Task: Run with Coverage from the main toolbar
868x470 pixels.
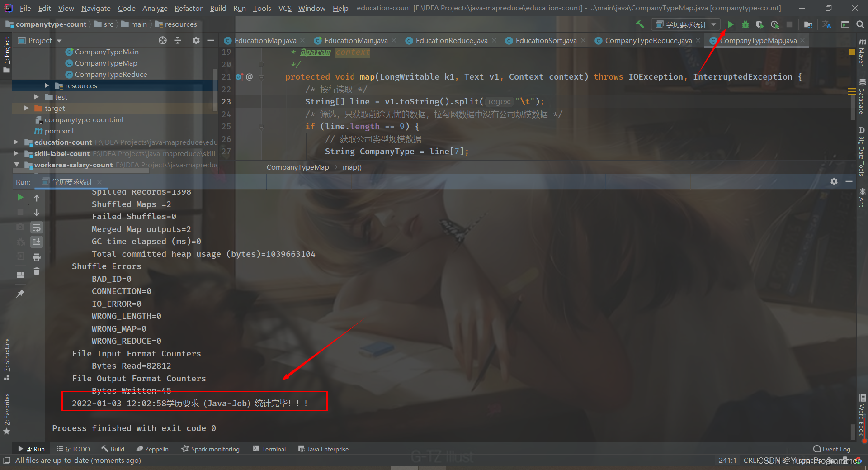Action: (x=759, y=24)
